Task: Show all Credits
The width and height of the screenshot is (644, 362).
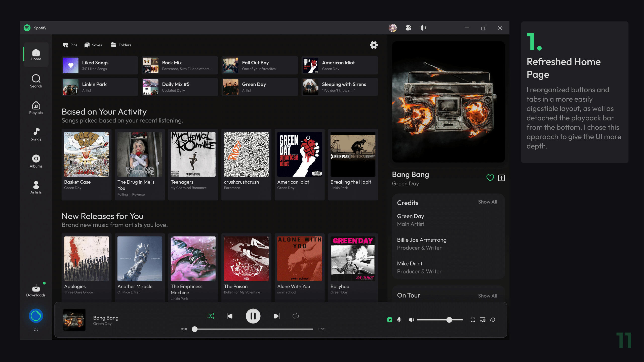Action: [487, 202]
